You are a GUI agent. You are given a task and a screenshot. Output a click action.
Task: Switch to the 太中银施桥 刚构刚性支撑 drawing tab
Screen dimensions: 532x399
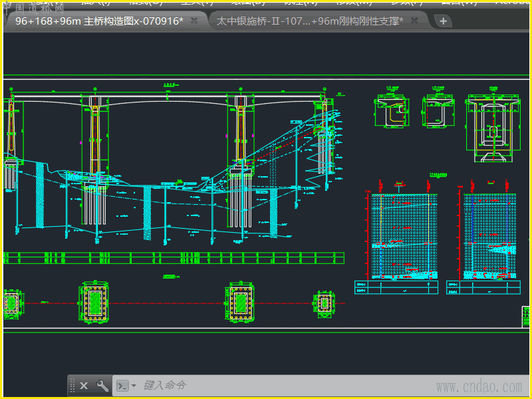click(x=310, y=21)
